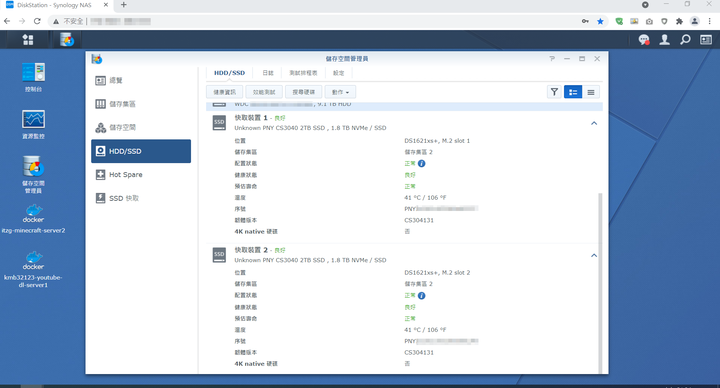Switch to 測試排程表 tab
Viewport: 720px width, 388px height.
pyautogui.click(x=303, y=73)
